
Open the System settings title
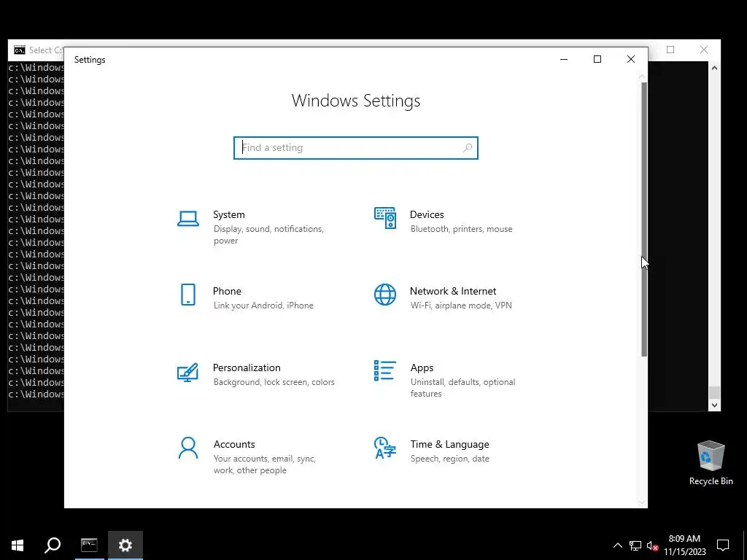[228, 215]
